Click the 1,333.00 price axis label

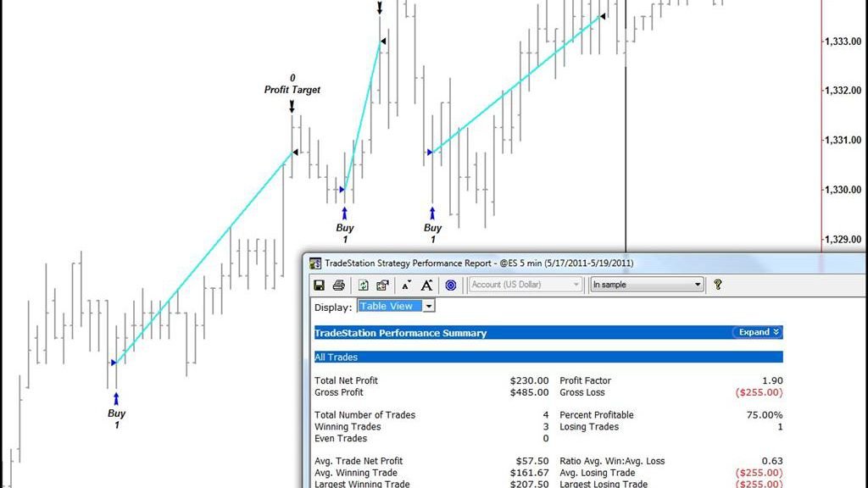(843, 41)
